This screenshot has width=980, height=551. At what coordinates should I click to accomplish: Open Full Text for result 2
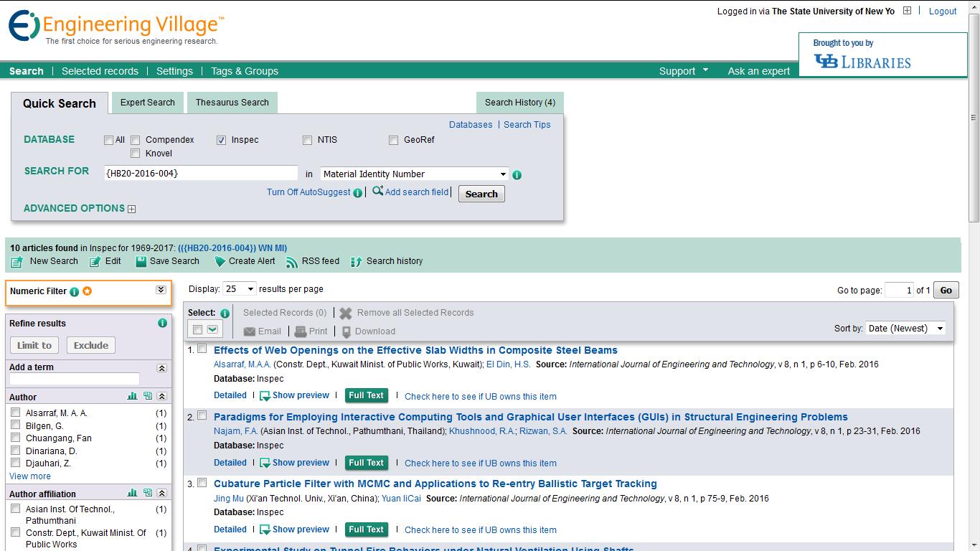point(366,463)
